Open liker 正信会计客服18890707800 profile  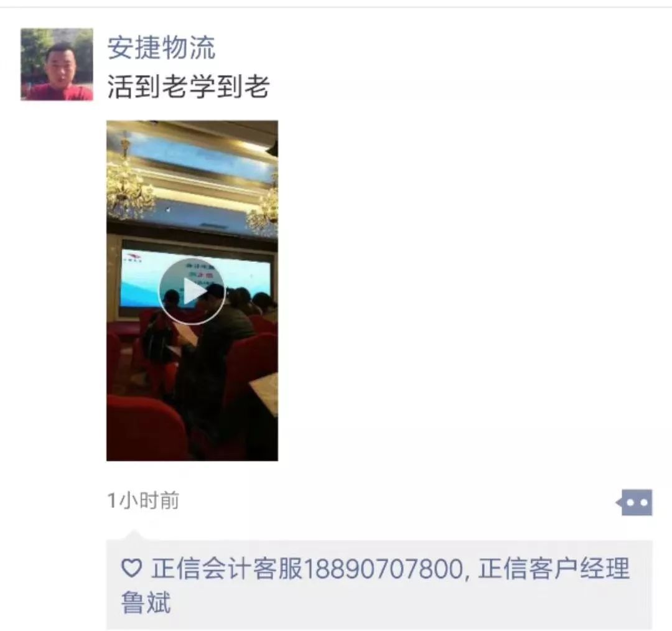click(307, 568)
